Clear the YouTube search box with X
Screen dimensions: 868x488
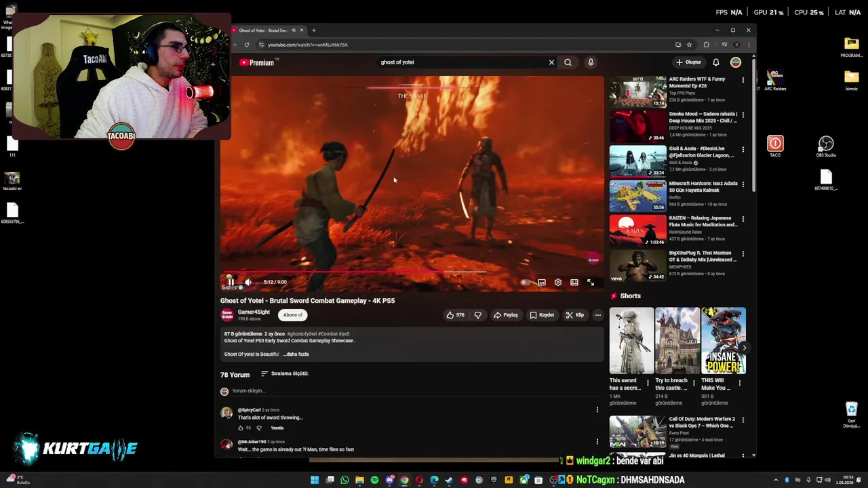click(551, 62)
